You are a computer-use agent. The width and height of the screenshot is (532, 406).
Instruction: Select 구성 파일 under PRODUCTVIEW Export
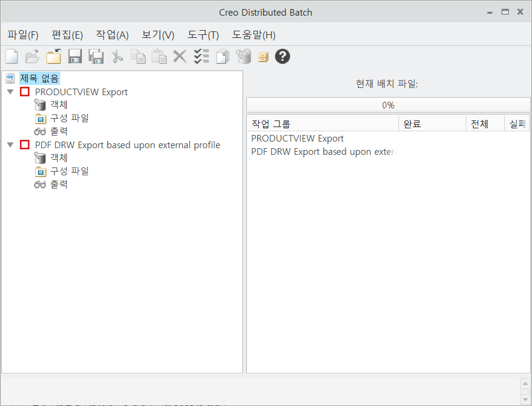[x=70, y=118]
